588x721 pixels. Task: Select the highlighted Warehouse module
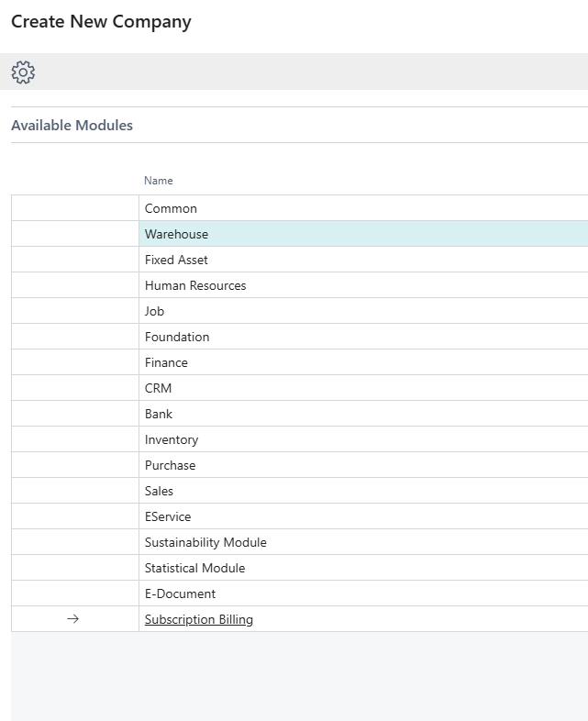tap(176, 234)
